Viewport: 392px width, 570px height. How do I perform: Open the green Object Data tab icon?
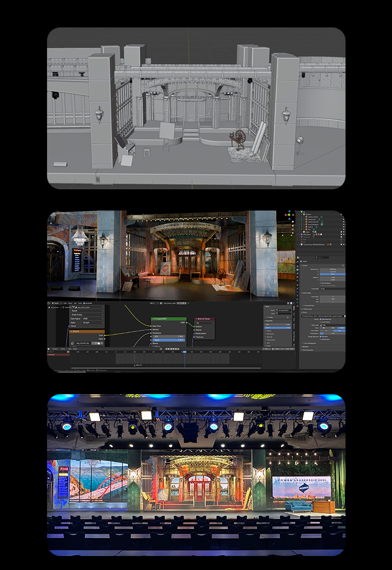pos(297,302)
